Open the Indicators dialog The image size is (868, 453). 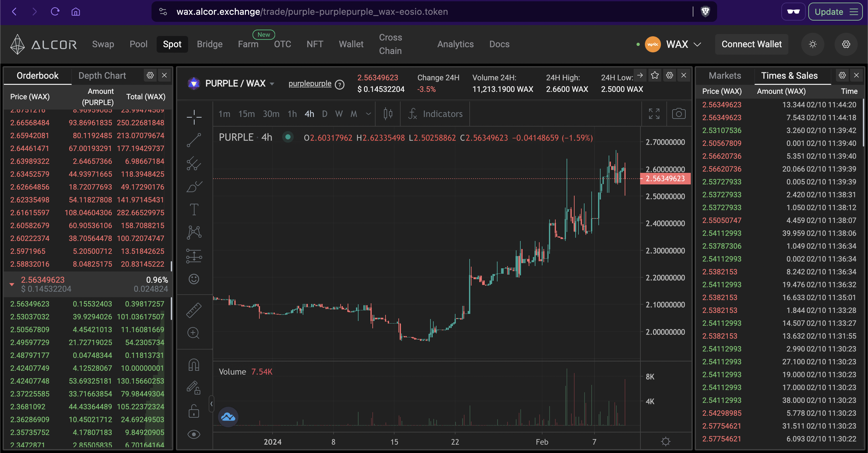point(435,114)
